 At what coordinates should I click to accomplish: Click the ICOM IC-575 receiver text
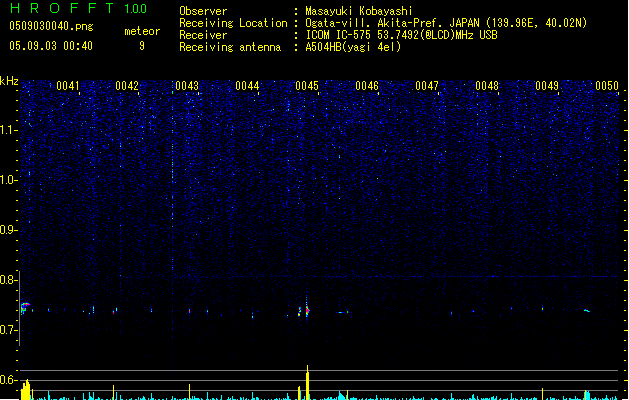[x=401, y=35]
